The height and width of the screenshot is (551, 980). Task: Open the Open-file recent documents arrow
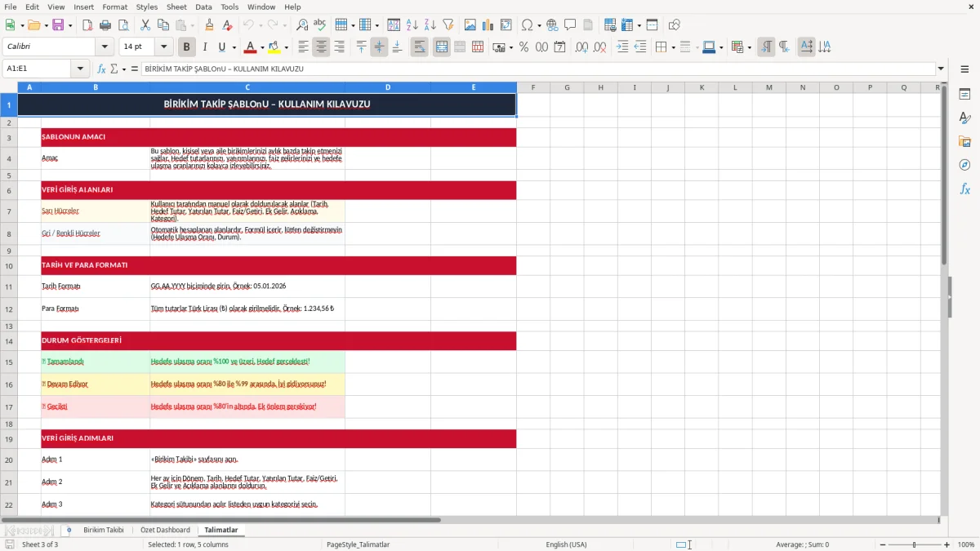pyautogui.click(x=45, y=25)
